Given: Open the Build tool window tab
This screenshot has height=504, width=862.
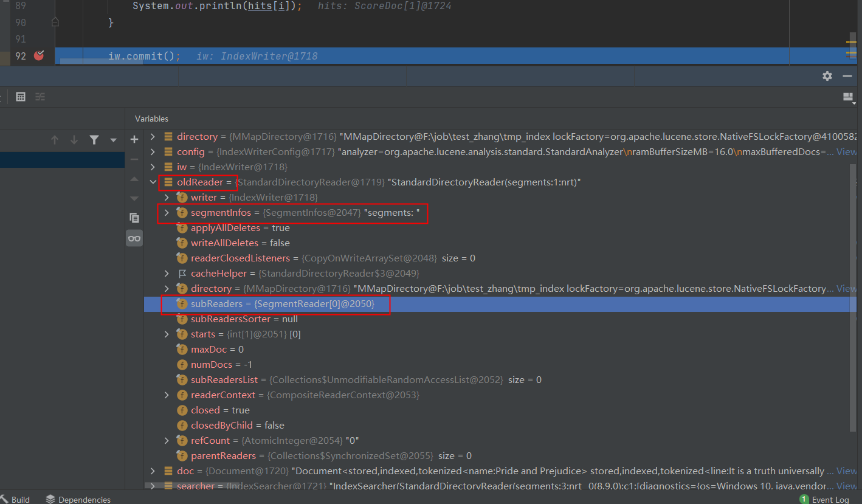Looking at the screenshot, I should point(15,499).
